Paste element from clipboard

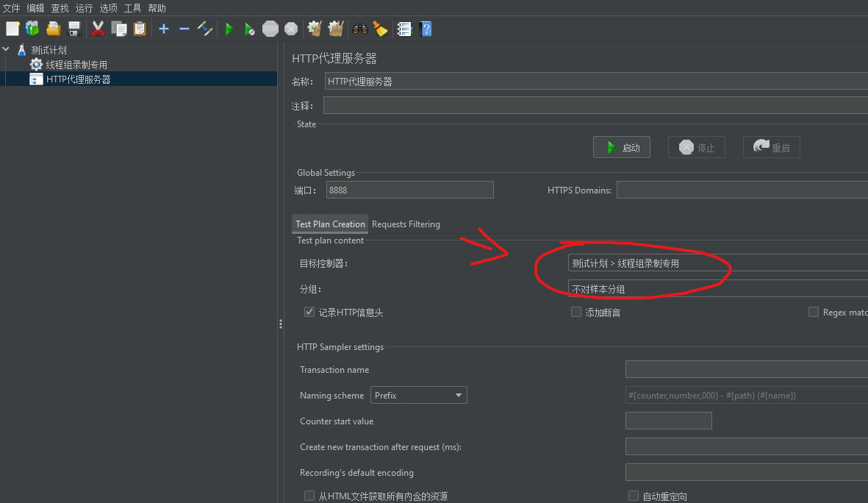click(x=140, y=28)
